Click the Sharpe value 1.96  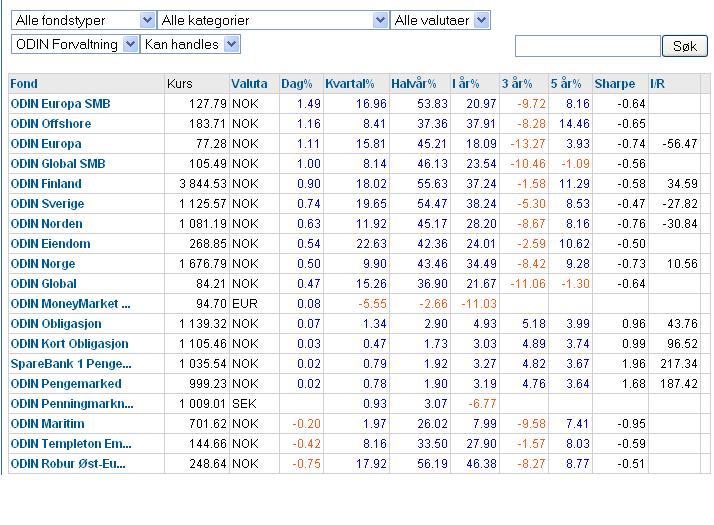(634, 364)
